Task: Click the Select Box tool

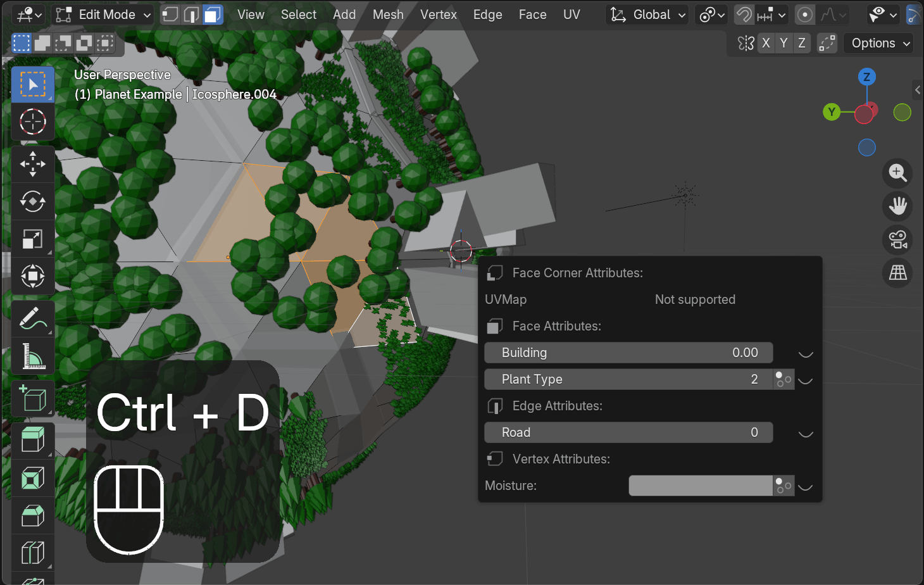Action: pos(33,84)
